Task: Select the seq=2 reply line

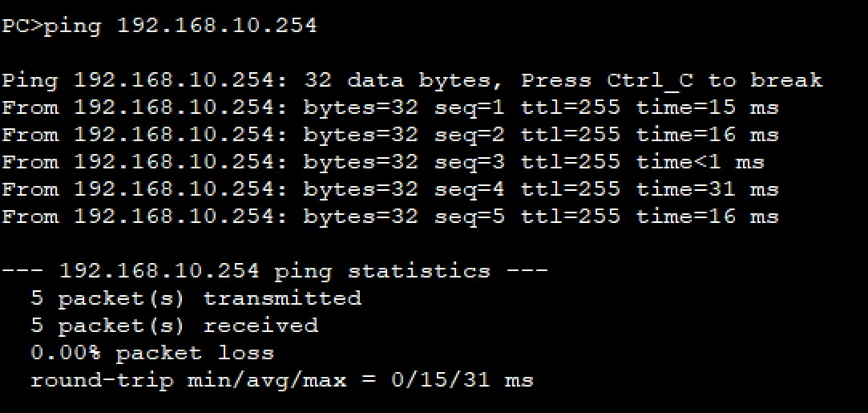Action: pos(390,135)
